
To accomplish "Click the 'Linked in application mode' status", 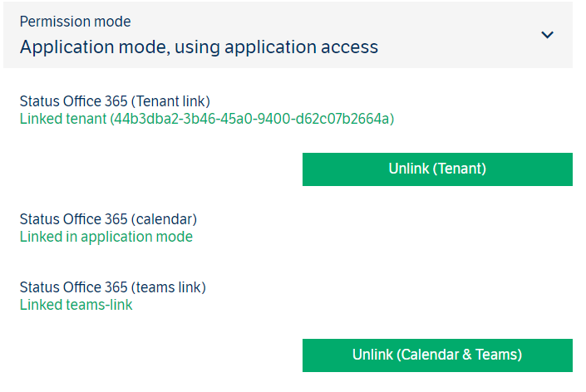I will pos(106,237).
